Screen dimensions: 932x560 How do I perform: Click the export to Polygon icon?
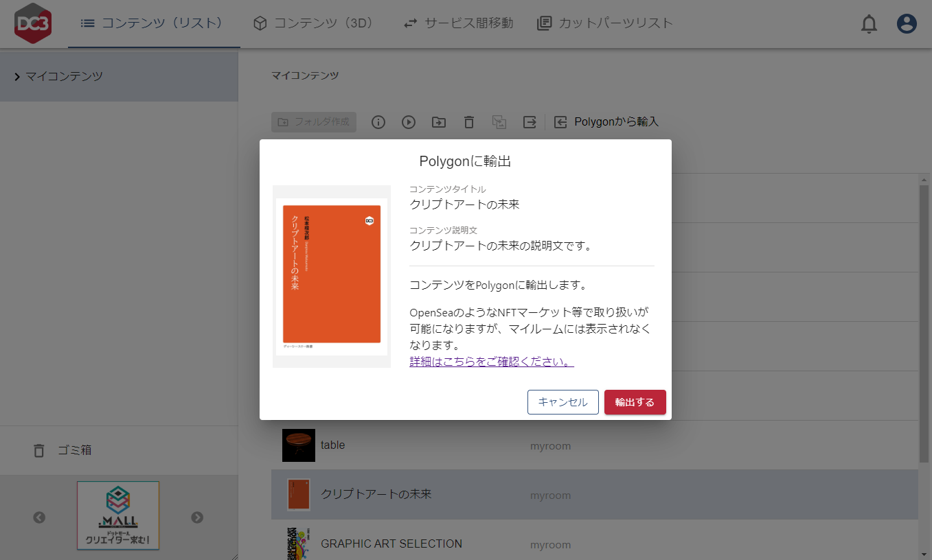530,122
